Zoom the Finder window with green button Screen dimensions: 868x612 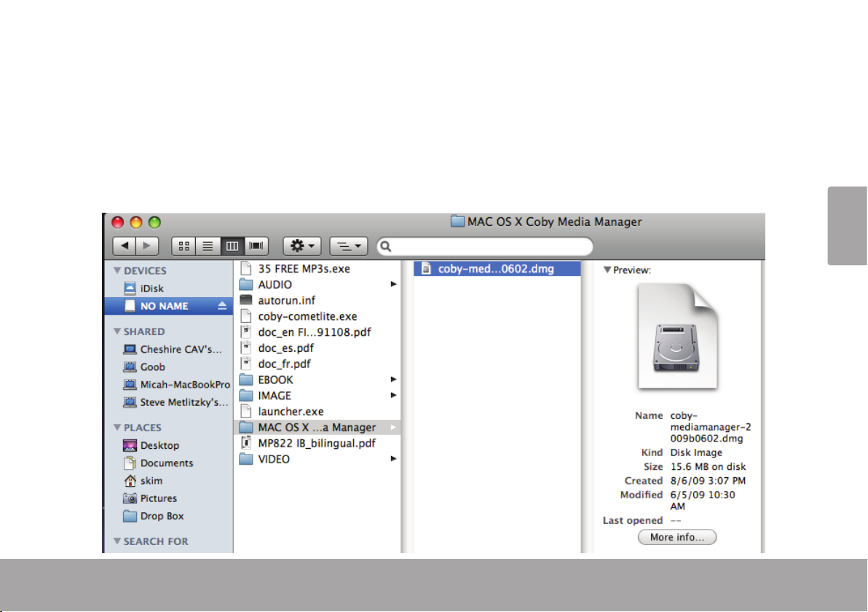click(154, 223)
